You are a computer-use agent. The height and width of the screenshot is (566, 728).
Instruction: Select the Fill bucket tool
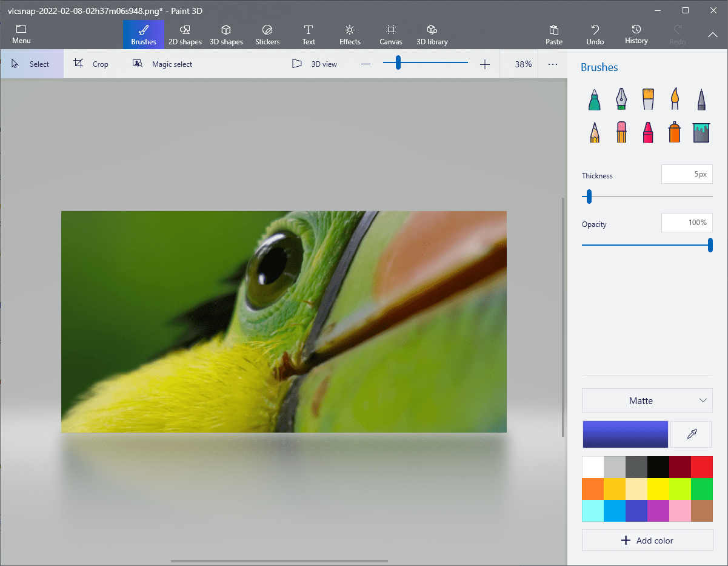tap(701, 132)
